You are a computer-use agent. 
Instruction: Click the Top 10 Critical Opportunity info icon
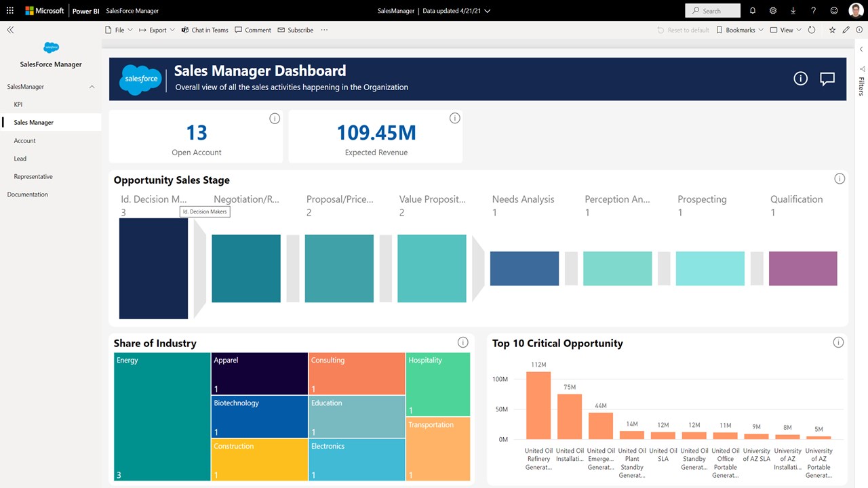[x=839, y=342]
